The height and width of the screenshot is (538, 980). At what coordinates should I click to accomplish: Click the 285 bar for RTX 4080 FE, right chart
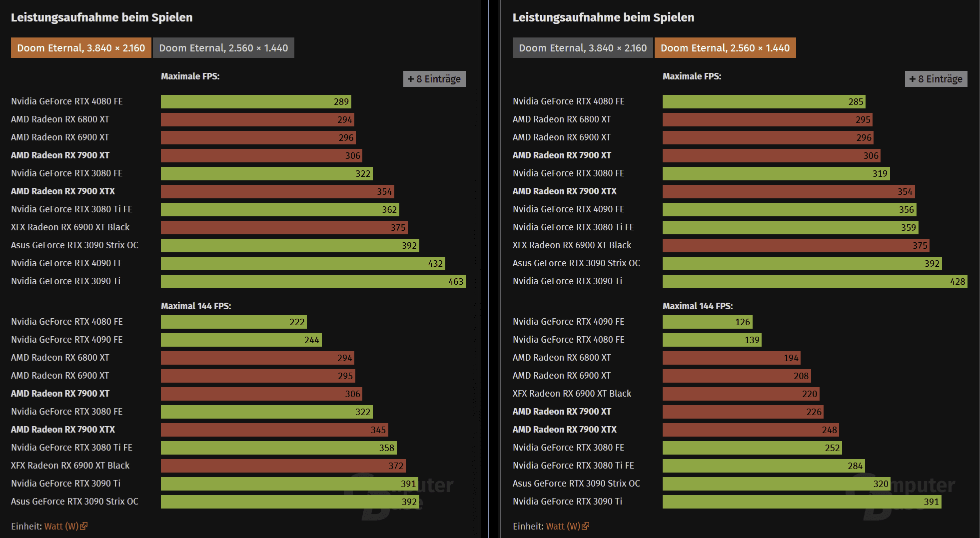pos(764,101)
